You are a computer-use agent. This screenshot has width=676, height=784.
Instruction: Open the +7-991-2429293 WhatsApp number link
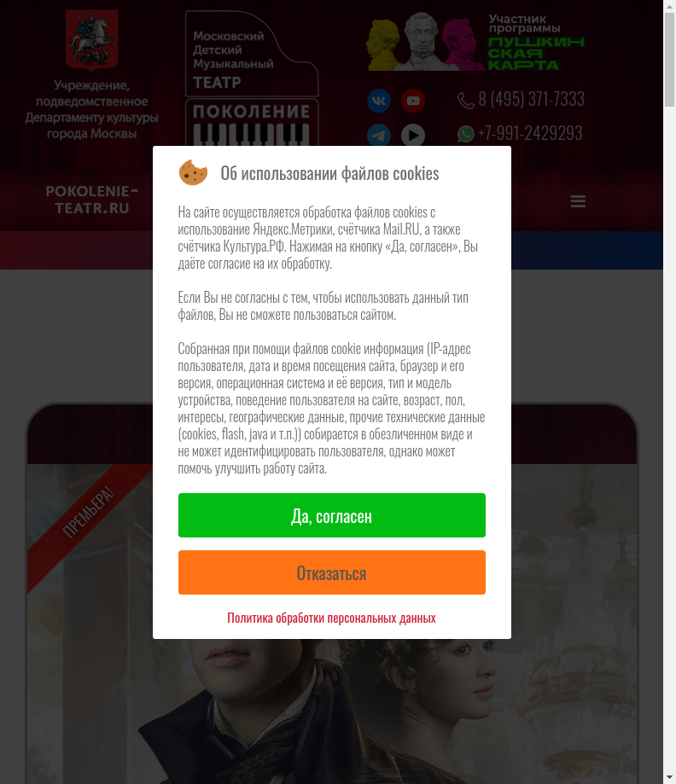point(530,133)
